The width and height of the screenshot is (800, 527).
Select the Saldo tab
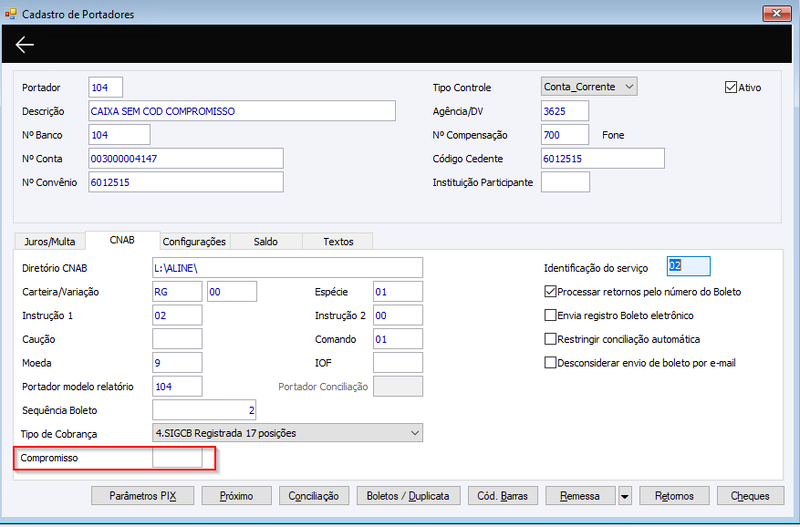tap(266, 241)
